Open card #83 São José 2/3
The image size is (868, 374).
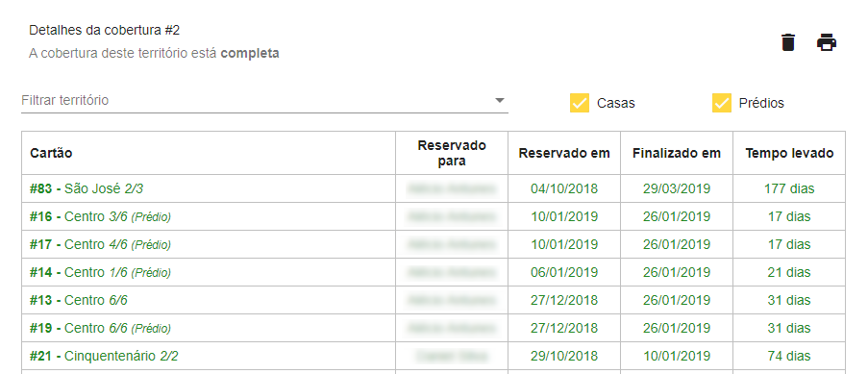87,189
